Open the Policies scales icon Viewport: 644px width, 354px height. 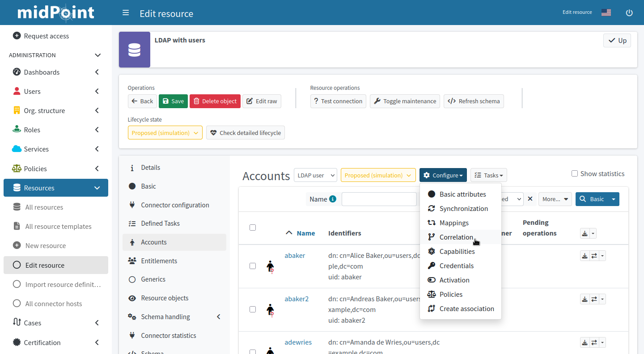click(x=432, y=294)
